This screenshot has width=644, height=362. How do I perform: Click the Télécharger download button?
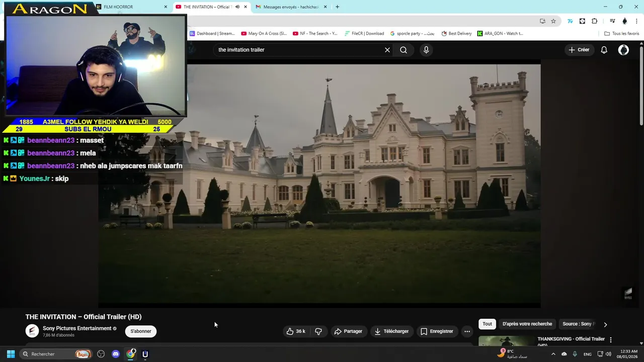tap(391, 331)
